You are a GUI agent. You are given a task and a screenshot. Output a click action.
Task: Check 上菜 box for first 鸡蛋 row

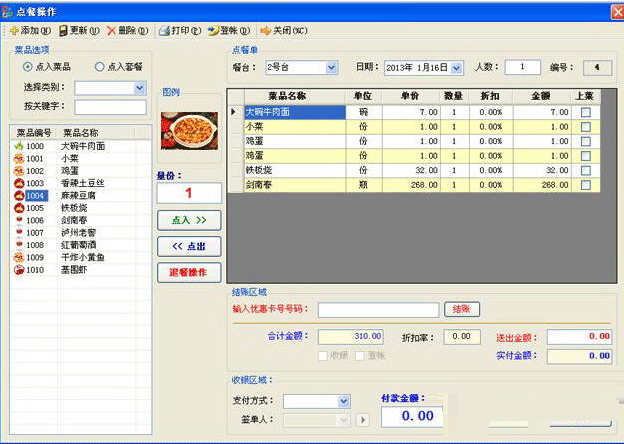(x=585, y=141)
